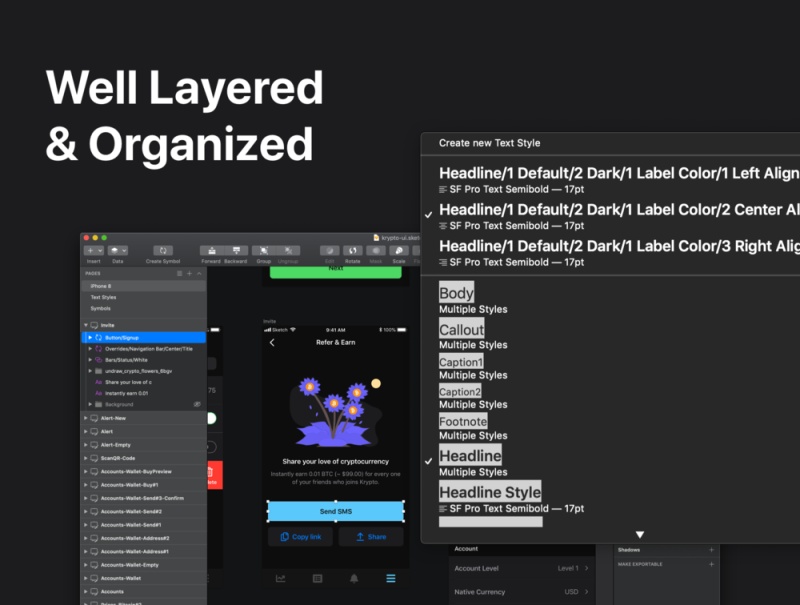Screen dimensions: 800x605
Task: Click the Create Symbol toolbar icon
Action: 162,250
